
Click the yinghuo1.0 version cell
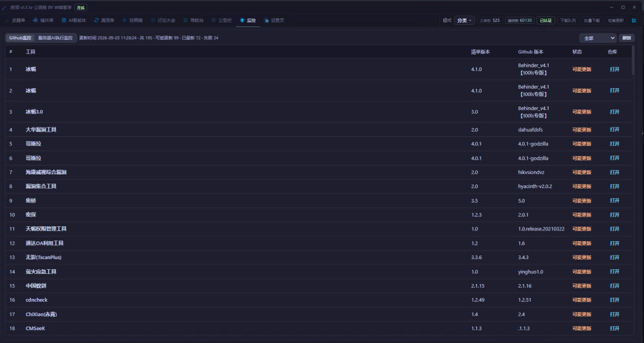pos(531,272)
